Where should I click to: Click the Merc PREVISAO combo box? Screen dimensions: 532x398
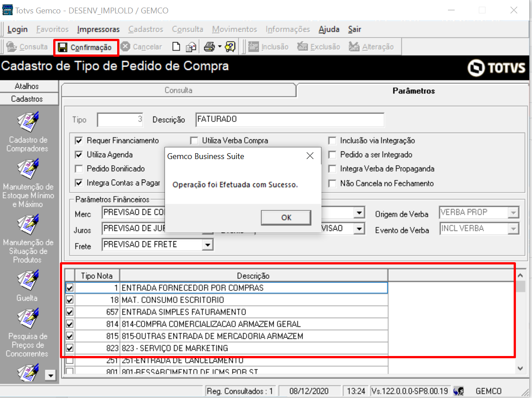pos(133,213)
